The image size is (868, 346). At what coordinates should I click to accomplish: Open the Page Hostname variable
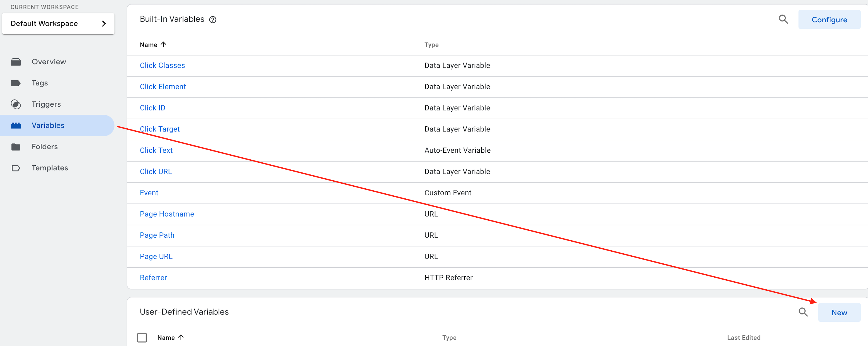click(x=167, y=214)
